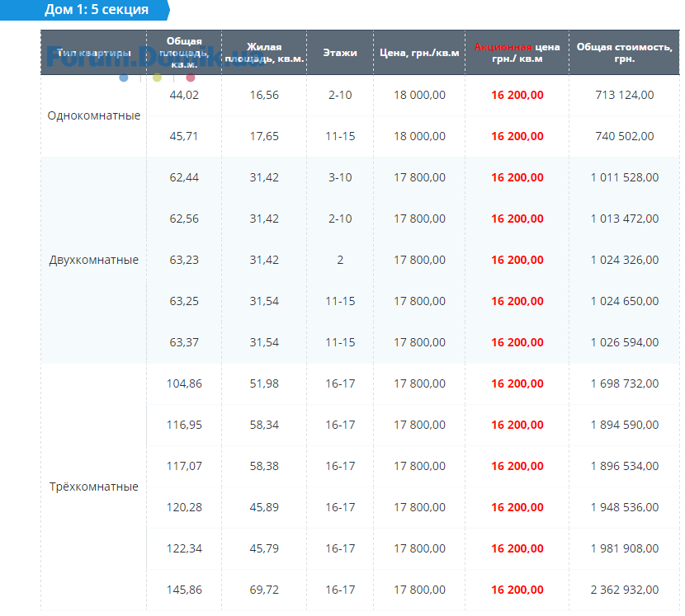685x616 pixels.
Task: Click total area cell 63,23
Action: [x=184, y=261]
